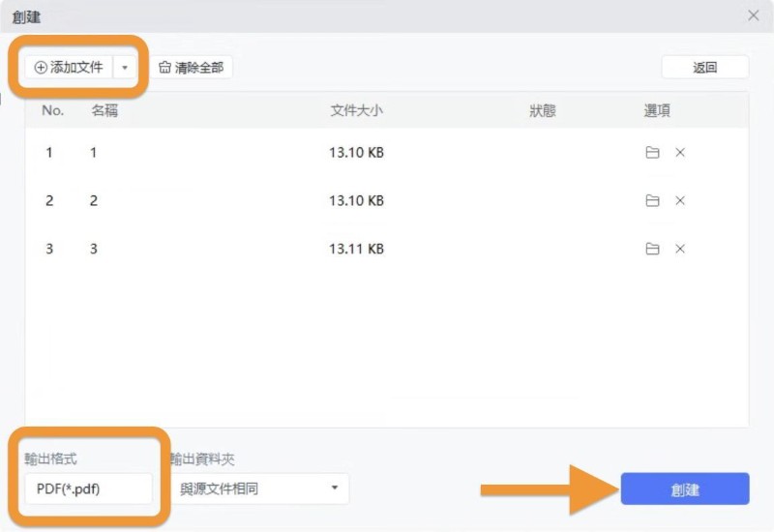774x532 pixels.
Task: Click the 添加文件 add file button
Action: point(69,67)
